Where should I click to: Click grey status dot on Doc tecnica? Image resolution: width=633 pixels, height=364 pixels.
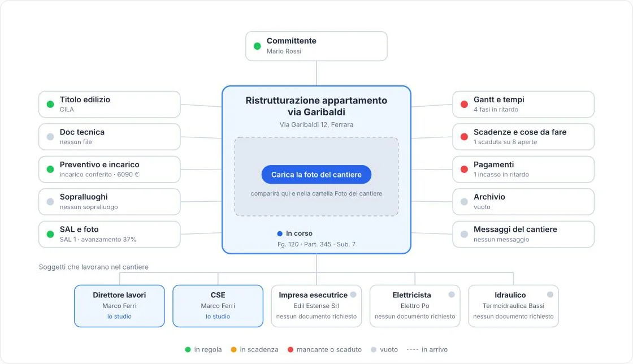50,137
